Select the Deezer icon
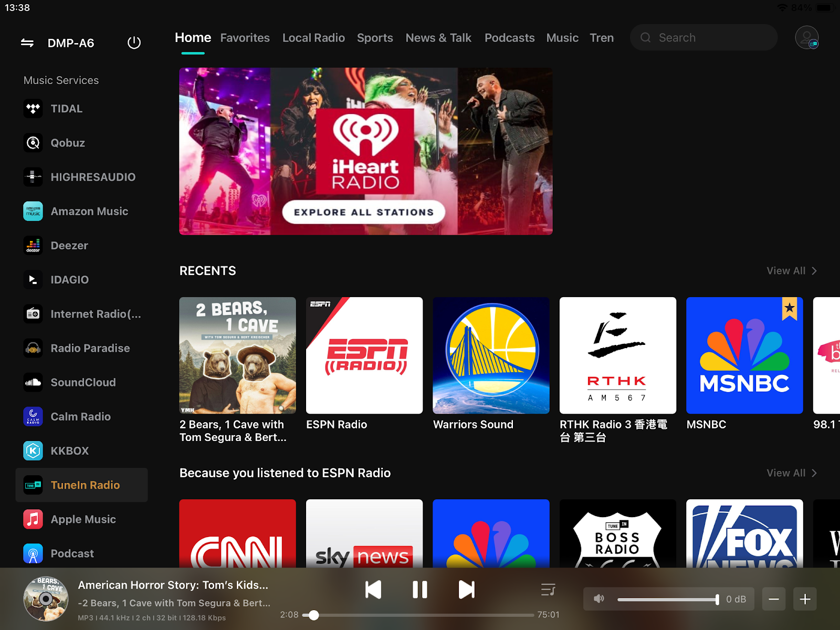The width and height of the screenshot is (840, 630). pyautogui.click(x=33, y=245)
